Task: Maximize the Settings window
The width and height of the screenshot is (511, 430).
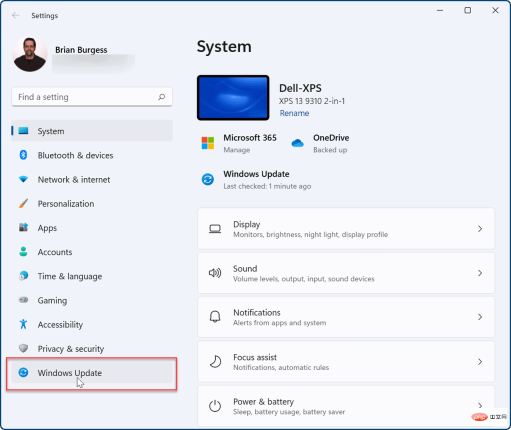Action: tap(468, 11)
